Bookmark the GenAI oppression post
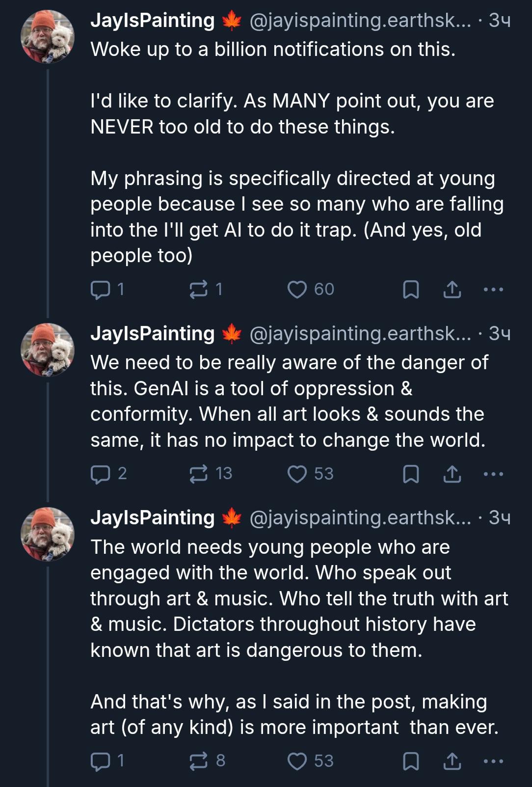 coord(410,474)
